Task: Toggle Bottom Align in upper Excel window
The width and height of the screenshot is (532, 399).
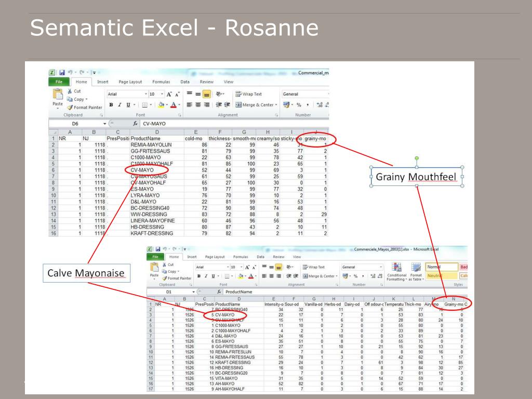Action: pyautogui.click(x=207, y=94)
